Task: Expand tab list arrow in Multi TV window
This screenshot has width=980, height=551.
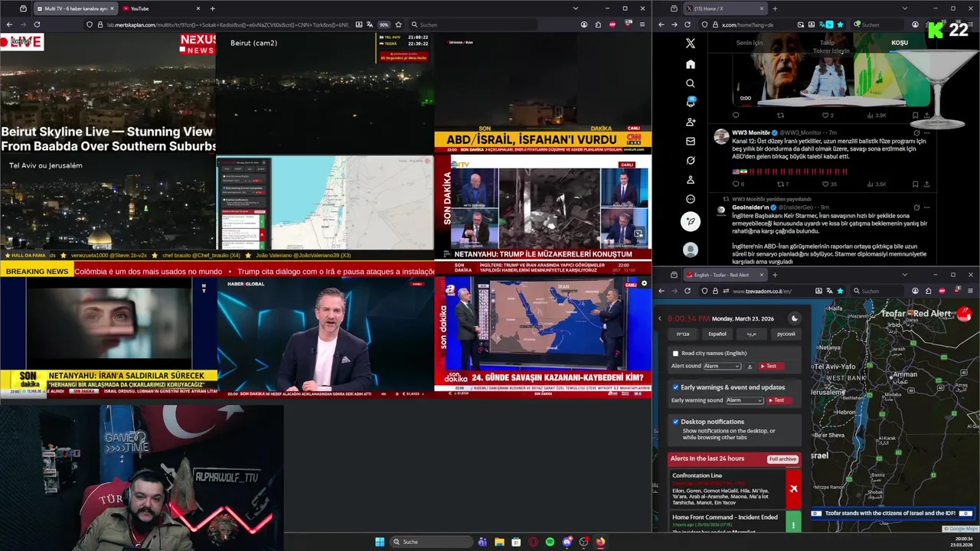Action: click(x=575, y=8)
